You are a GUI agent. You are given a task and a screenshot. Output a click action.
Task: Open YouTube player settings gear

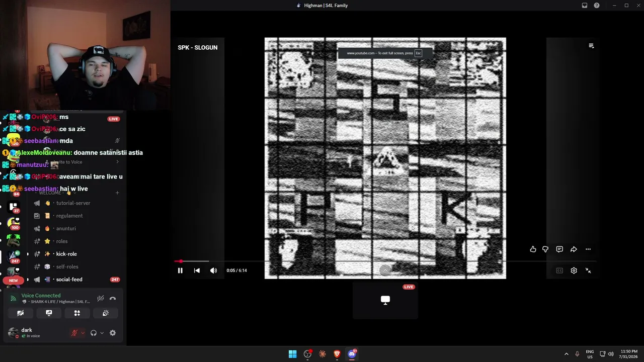coord(574,270)
